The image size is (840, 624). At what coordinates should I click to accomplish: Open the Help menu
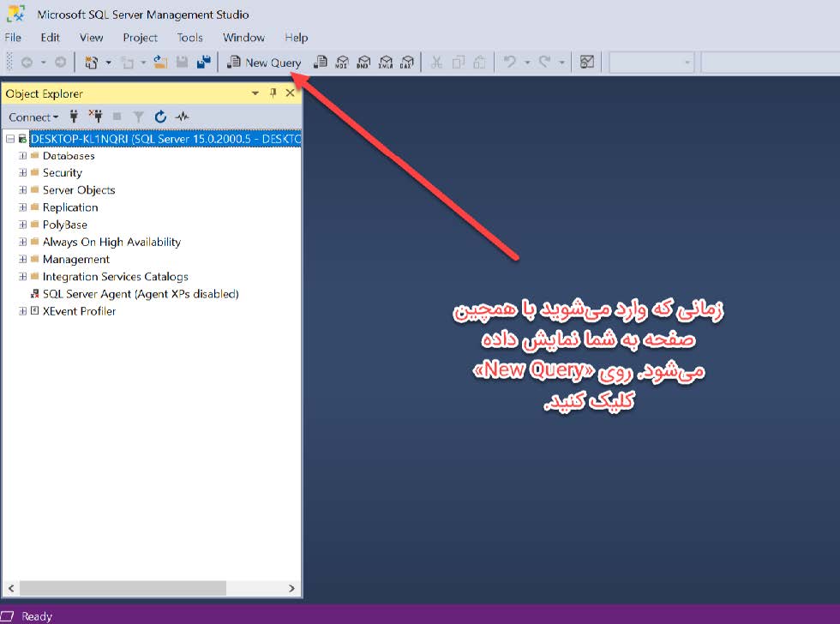pos(297,38)
